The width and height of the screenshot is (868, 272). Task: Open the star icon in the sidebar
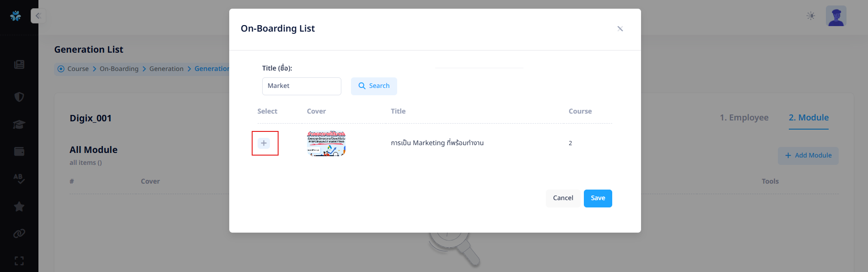point(19,207)
